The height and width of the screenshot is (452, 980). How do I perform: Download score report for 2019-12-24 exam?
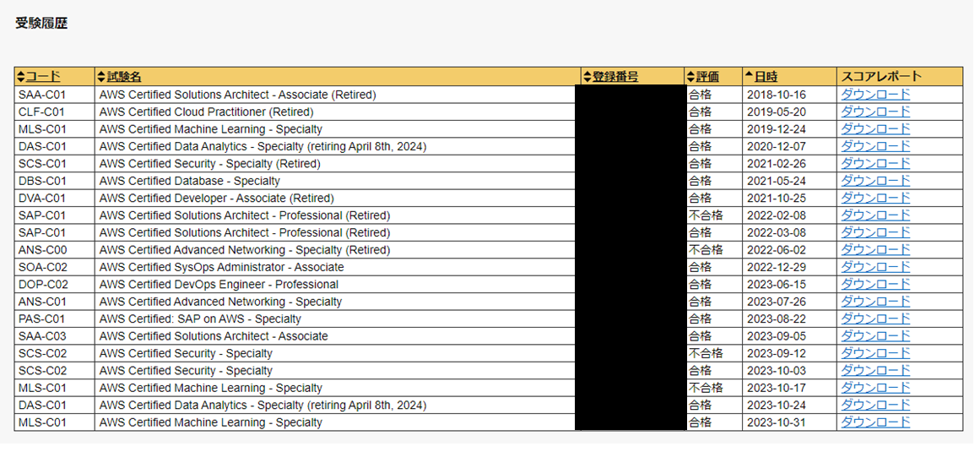pos(875,129)
